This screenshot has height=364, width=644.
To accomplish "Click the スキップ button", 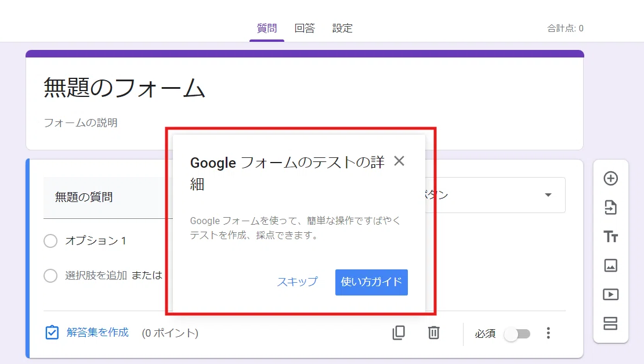I will (x=298, y=282).
